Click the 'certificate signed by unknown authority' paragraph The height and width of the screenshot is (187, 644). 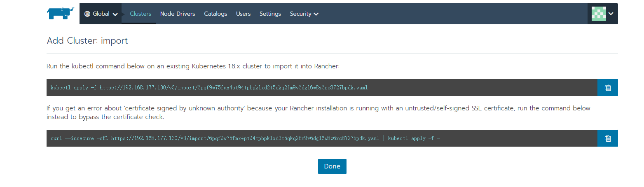(x=318, y=112)
